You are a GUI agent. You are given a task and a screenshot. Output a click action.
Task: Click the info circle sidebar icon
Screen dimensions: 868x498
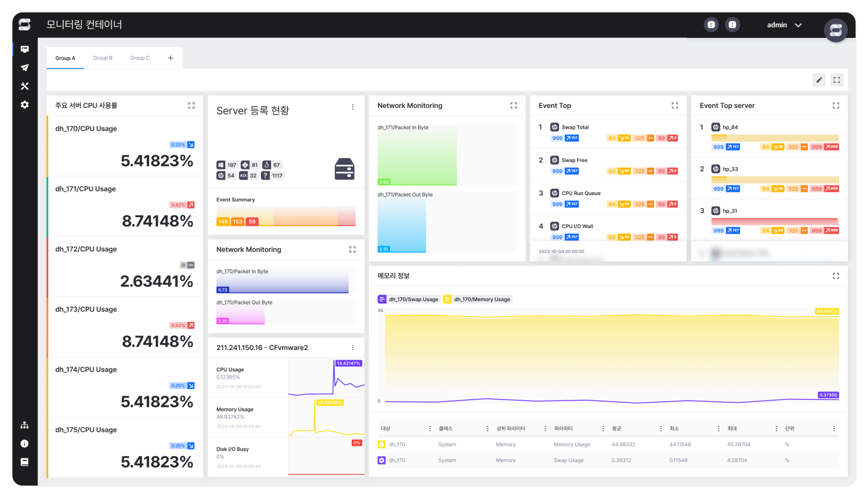coord(25,444)
